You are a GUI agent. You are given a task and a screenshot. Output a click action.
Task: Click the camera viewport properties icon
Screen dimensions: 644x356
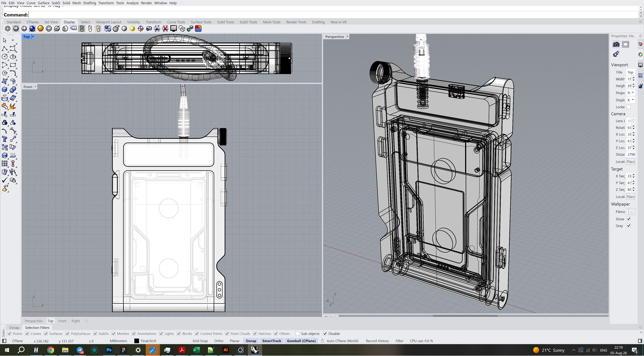pyautogui.click(x=616, y=44)
